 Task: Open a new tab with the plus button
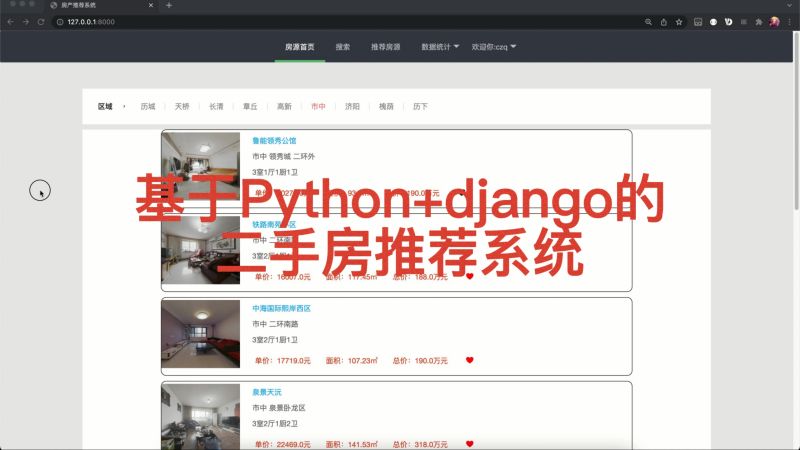[169, 5]
